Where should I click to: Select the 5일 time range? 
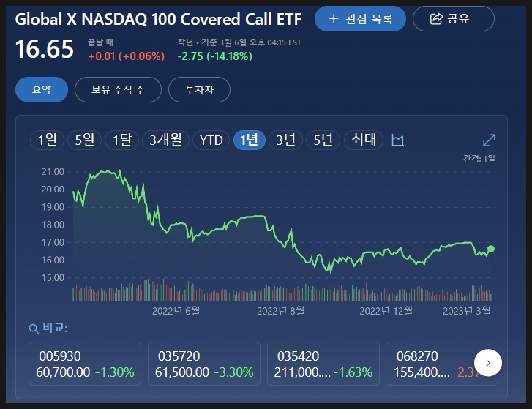tap(84, 140)
